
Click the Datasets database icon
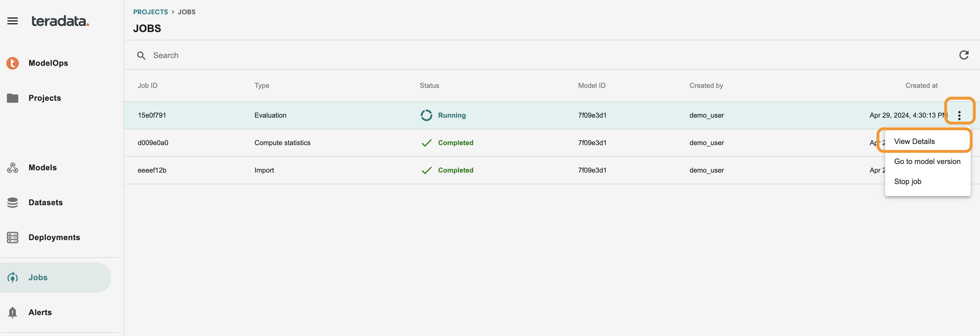(13, 203)
